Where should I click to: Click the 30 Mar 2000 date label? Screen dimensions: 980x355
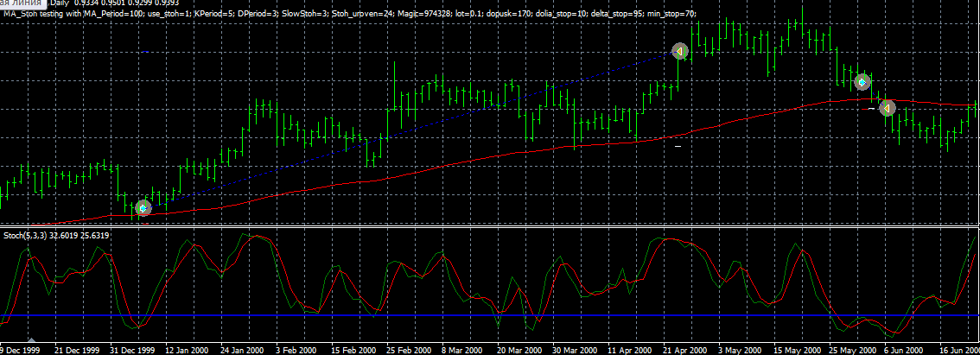pos(575,349)
